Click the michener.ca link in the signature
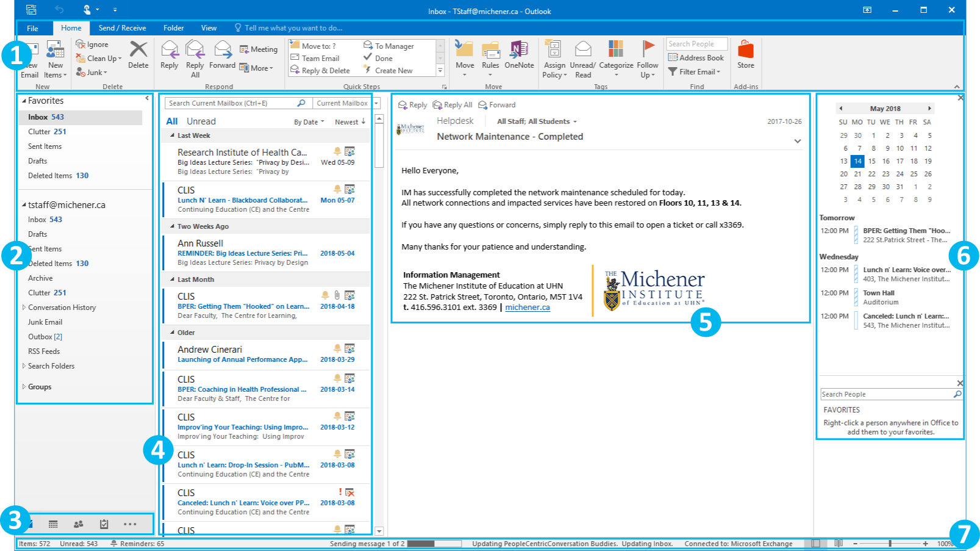The height and width of the screenshot is (551, 980). [528, 308]
